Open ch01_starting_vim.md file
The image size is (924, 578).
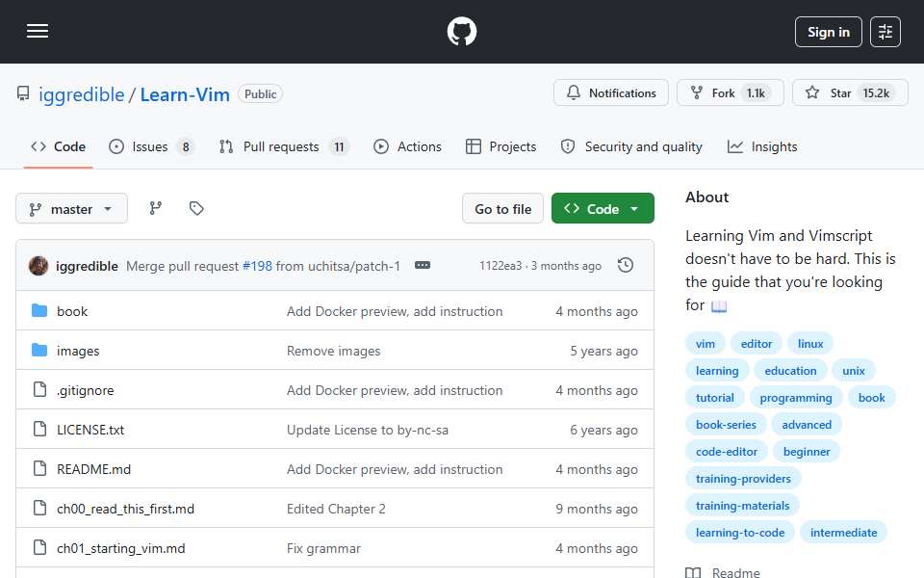point(121,548)
